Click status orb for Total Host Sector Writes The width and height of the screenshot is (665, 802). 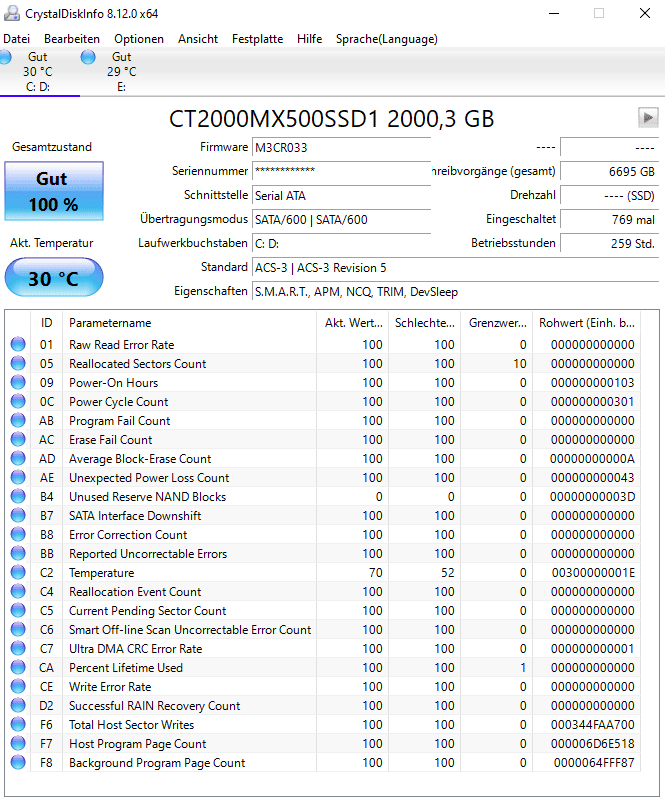pyautogui.click(x=18, y=724)
